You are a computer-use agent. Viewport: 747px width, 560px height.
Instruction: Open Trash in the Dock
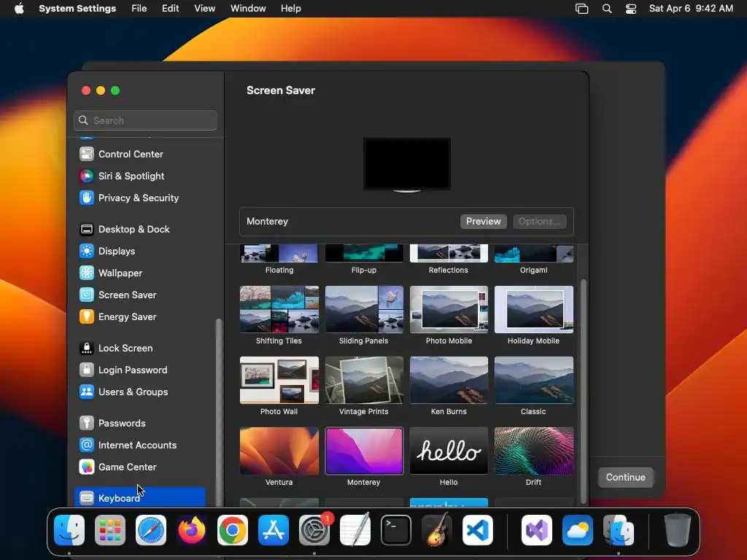[678, 530]
